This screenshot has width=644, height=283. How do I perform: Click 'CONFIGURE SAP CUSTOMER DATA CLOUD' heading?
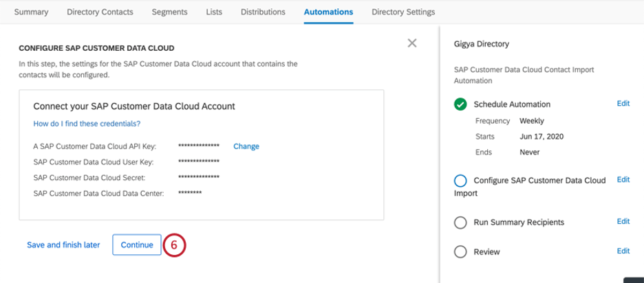96,48
